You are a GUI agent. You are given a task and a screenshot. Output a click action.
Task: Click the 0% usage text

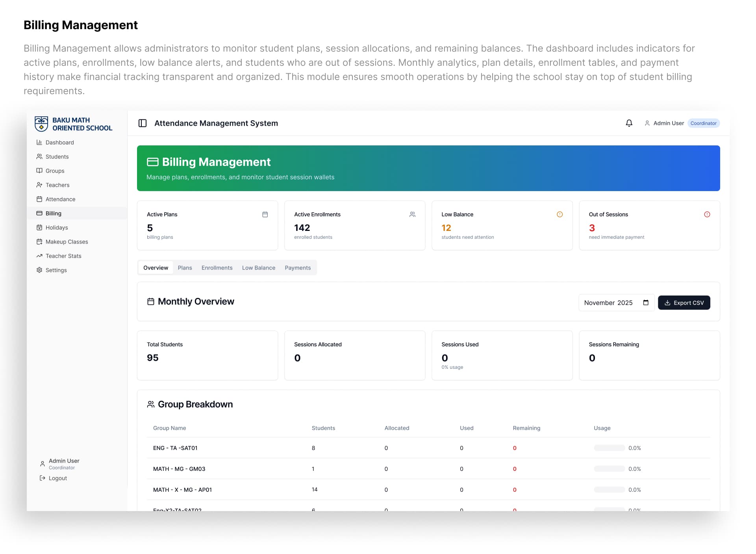[452, 367]
